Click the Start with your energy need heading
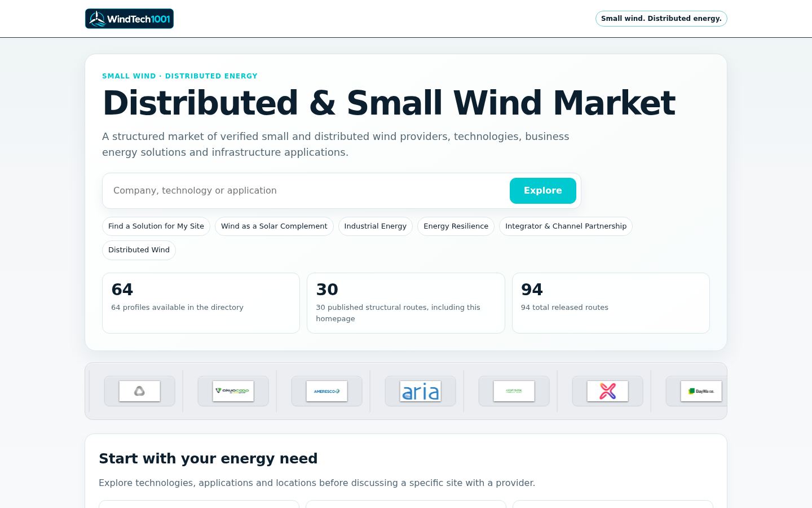This screenshot has height=508, width=812. pos(208,458)
